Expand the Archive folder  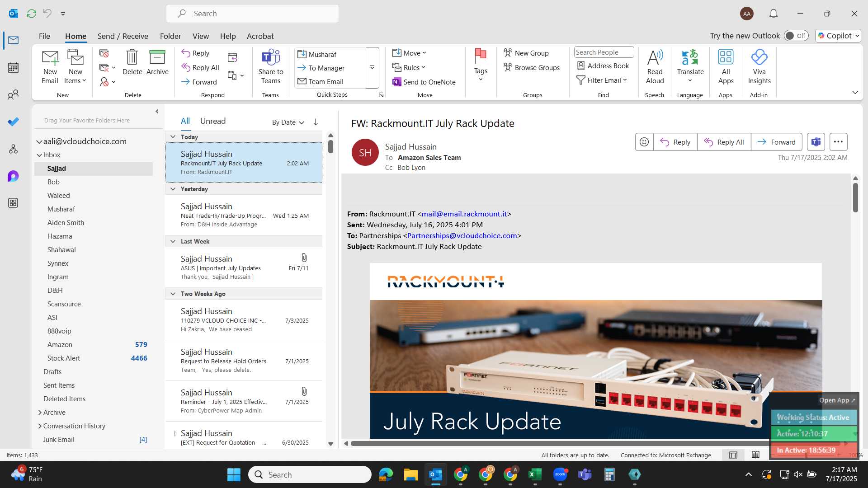click(x=40, y=413)
